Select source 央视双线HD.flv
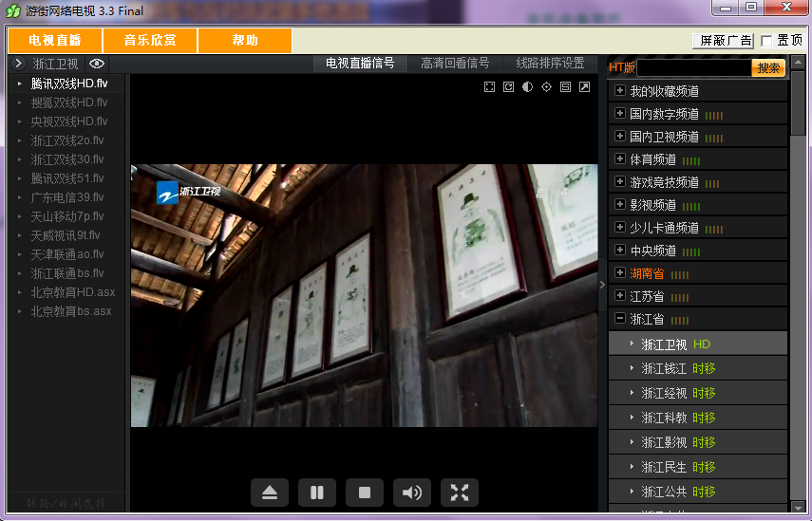 click(67, 121)
